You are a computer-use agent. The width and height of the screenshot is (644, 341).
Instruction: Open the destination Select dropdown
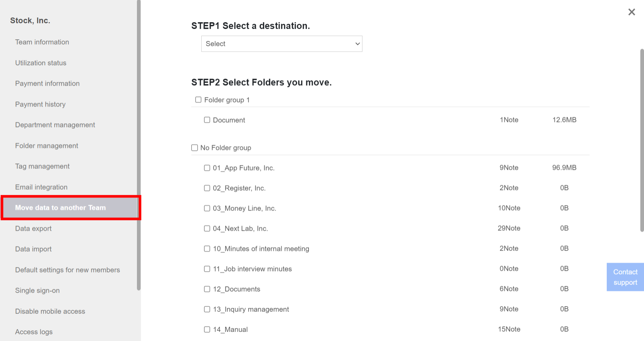point(281,44)
